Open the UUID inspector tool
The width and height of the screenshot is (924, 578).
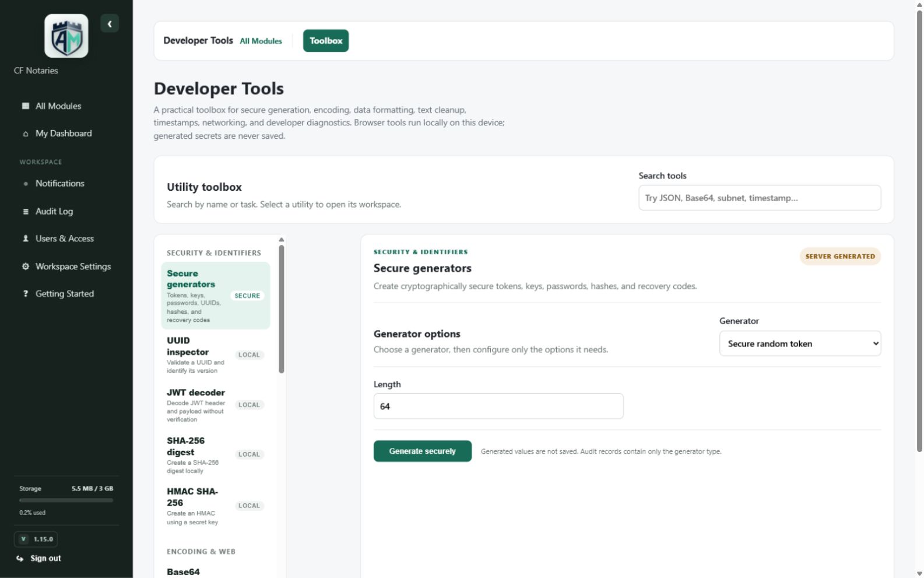click(x=216, y=355)
